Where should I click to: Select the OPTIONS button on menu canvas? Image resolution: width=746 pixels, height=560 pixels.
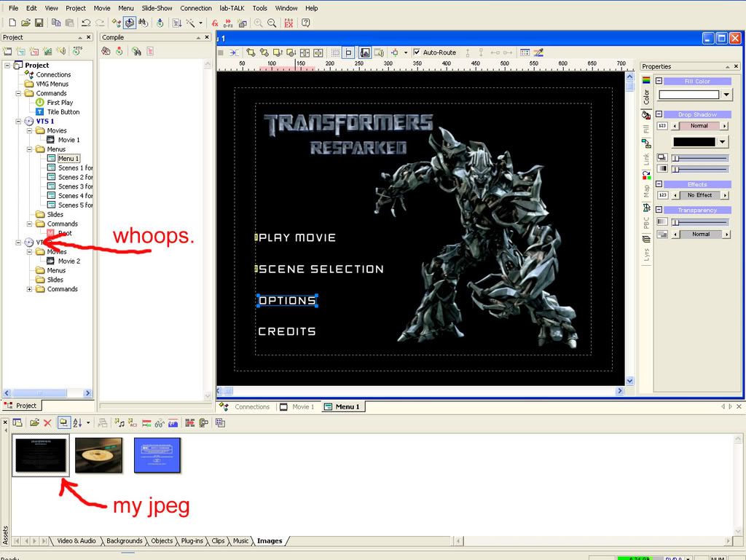coord(287,301)
